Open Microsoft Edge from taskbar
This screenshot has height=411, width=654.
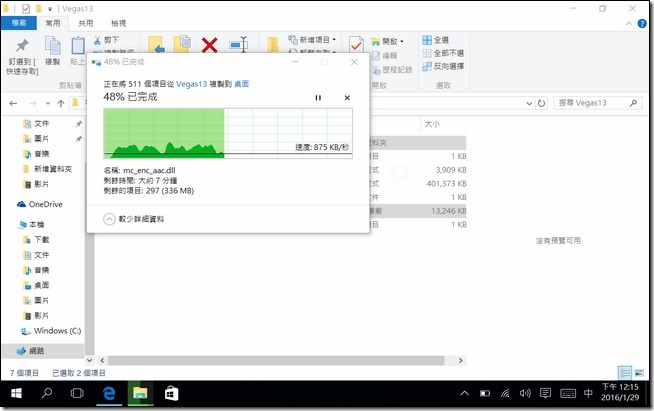click(x=109, y=393)
